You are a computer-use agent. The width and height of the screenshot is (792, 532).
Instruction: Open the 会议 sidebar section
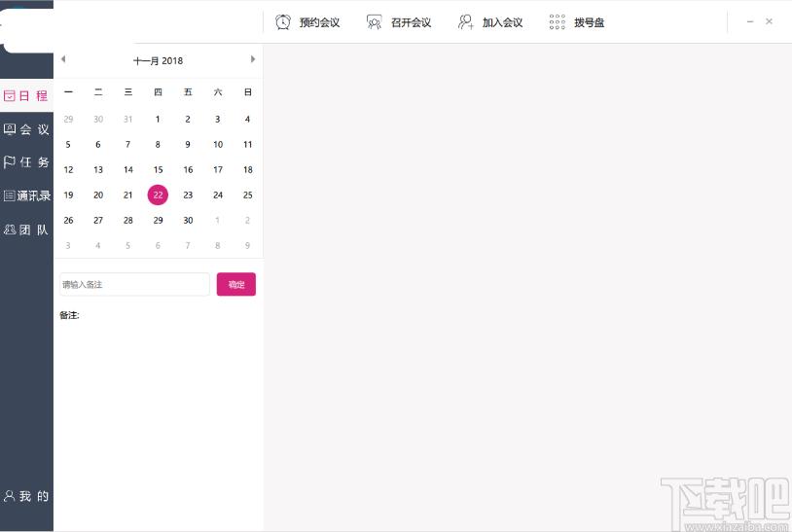click(x=26, y=129)
